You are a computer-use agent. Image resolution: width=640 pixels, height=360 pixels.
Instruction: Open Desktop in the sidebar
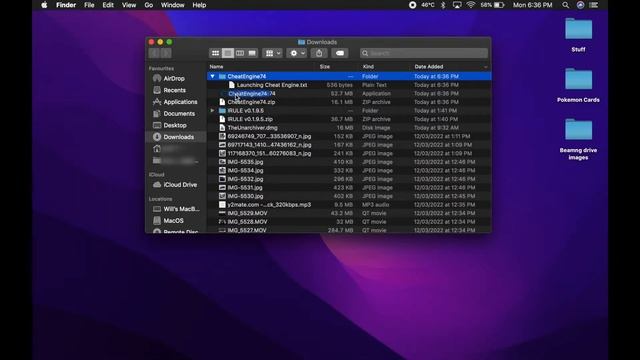click(x=175, y=125)
